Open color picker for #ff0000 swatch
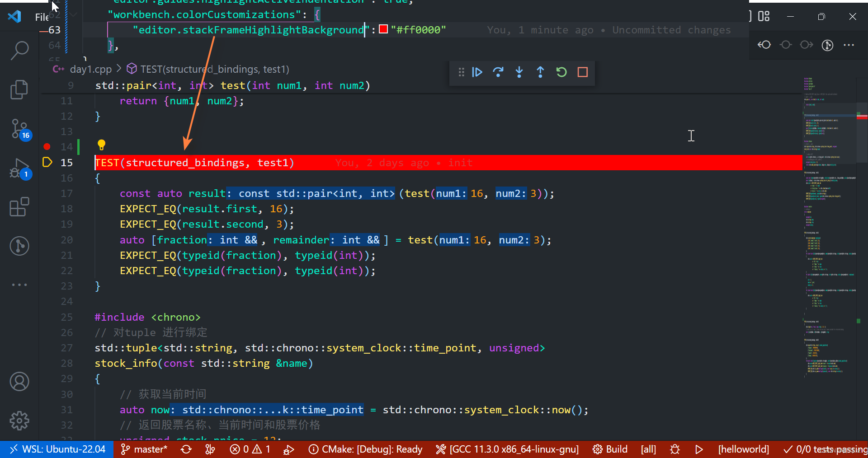Viewport: 868px width, 458px height. 383,29
